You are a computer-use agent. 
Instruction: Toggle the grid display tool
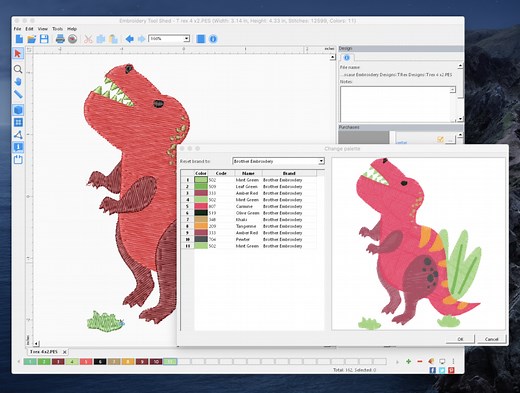pyautogui.click(x=18, y=122)
